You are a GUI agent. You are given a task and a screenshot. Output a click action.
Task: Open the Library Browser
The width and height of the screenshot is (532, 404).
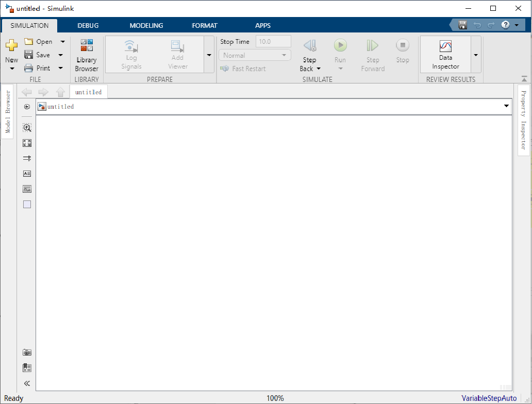[87, 55]
